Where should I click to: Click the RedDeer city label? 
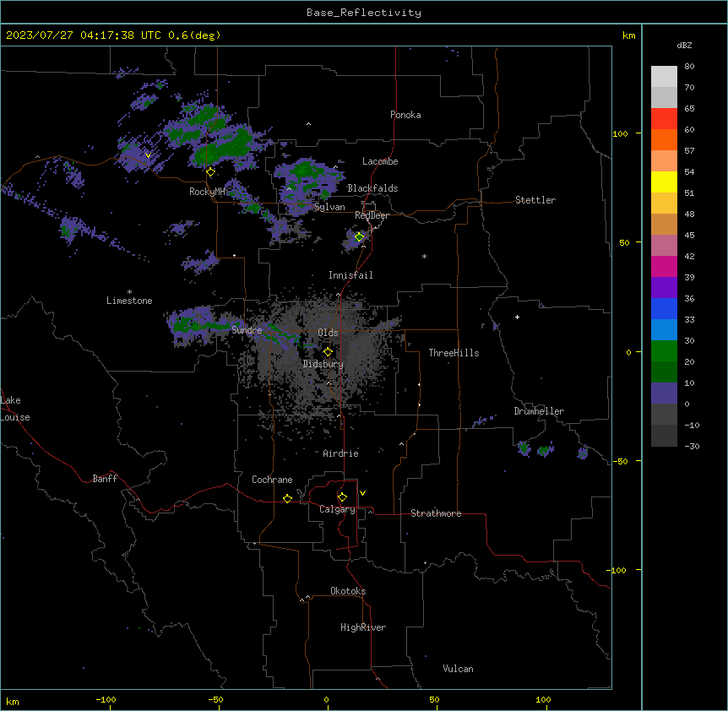372,215
